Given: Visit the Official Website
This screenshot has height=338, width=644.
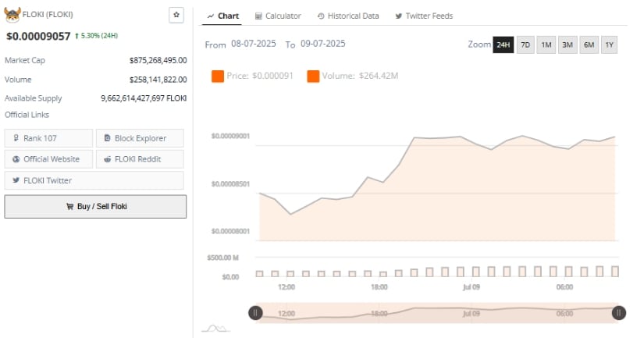Looking at the screenshot, I should (48, 159).
